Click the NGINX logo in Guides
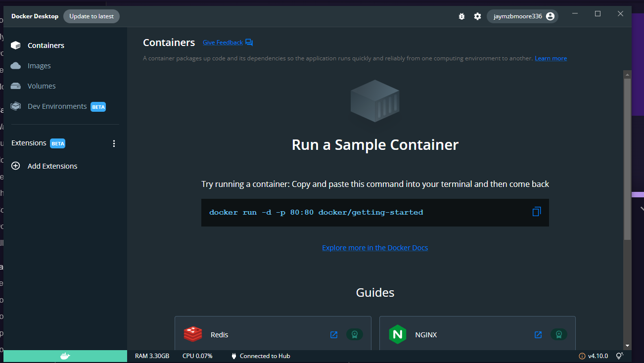644x363 pixels. tap(397, 334)
